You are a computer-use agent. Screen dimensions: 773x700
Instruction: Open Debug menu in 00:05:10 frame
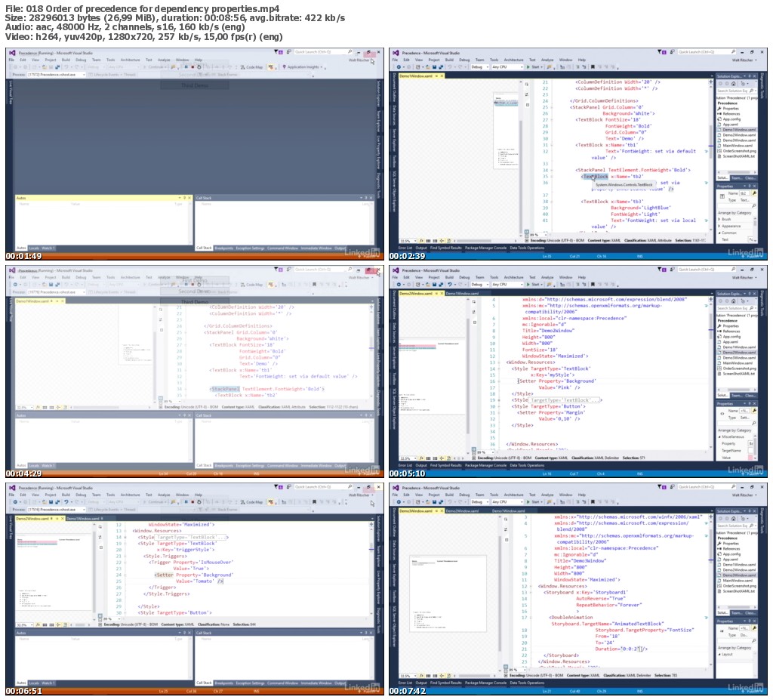(x=464, y=277)
